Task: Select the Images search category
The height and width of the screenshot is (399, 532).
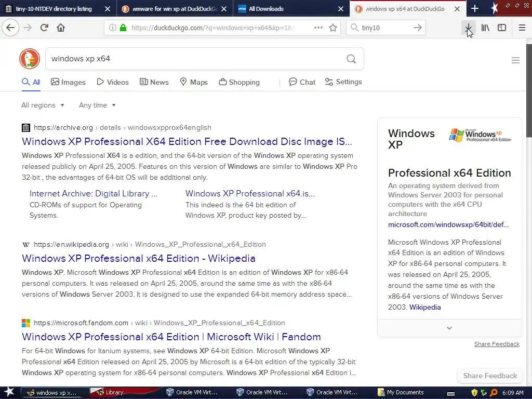Action: 68,82
